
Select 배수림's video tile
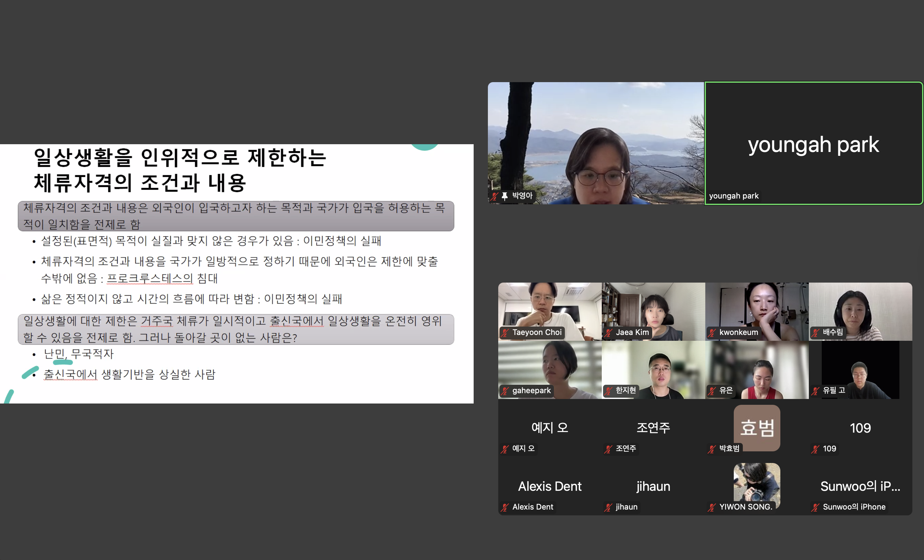[x=860, y=311]
